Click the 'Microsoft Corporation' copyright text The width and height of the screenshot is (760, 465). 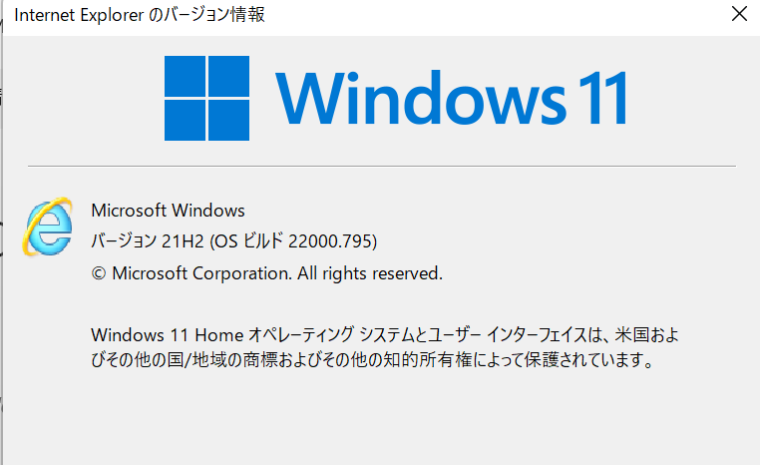(x=202, y=273)
